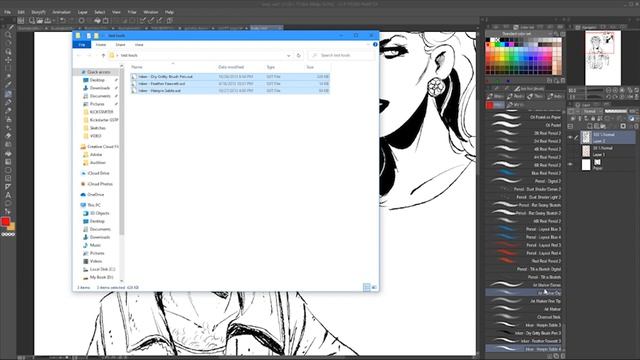This screenshot has height=360, width=640.
Task: Select the Move layer tool
Action: pos(8,60)
